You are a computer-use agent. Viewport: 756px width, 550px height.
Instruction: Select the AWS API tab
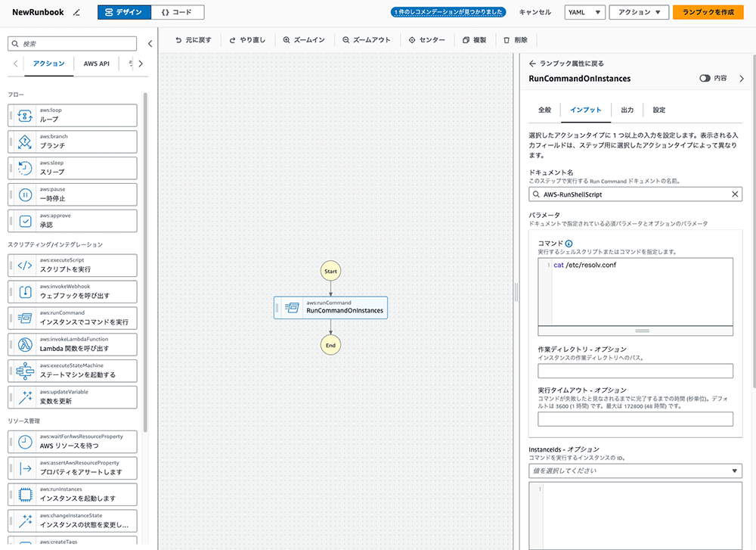pos(96,64)
